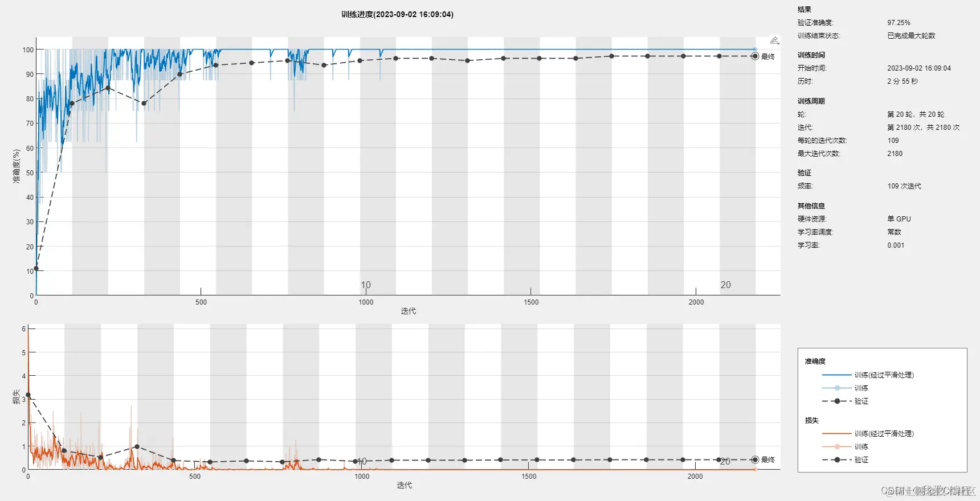Click the final validation marker on loss plot
980x501 pixels.
pyautogui.click(x=755, y=459)
